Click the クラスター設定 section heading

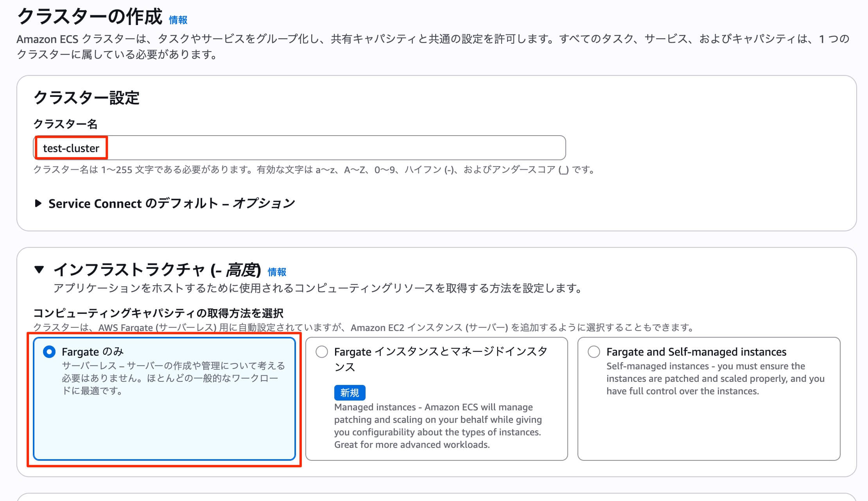(x=86, y=98)
